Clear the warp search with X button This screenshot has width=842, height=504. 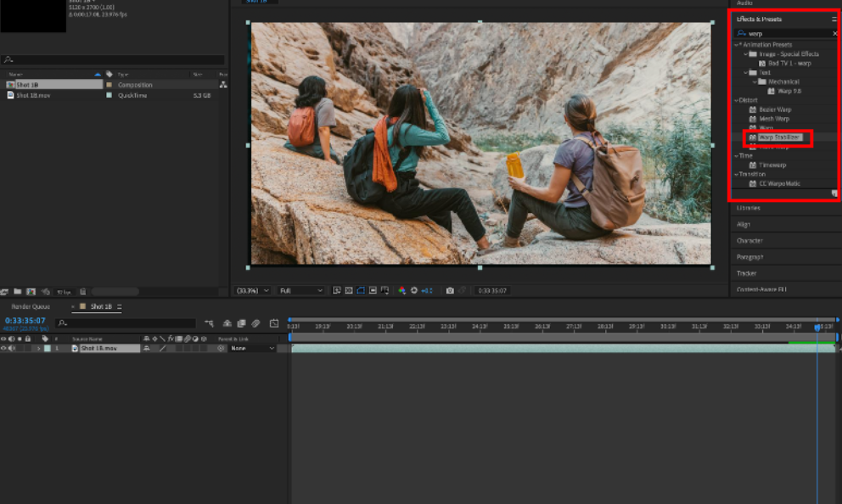pos(834,33)
